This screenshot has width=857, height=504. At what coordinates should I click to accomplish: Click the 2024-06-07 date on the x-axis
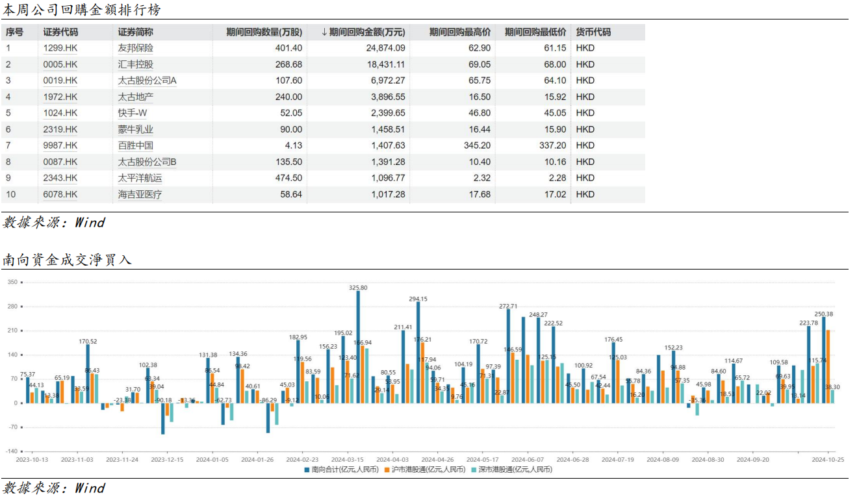click(528, 459)
